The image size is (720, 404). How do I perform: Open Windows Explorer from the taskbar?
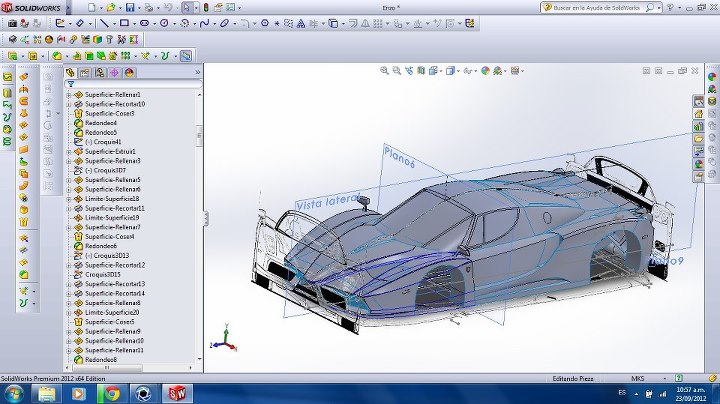46,394
